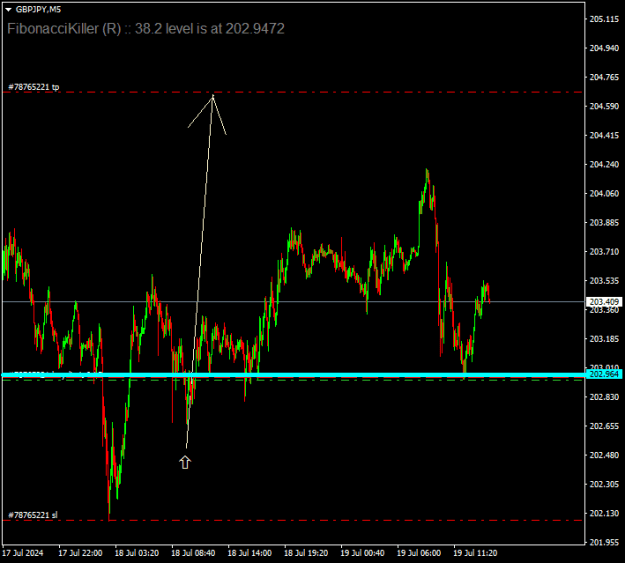Click price axis value 202.830
This screenshot has height=563, width=625.
point(604,397)
